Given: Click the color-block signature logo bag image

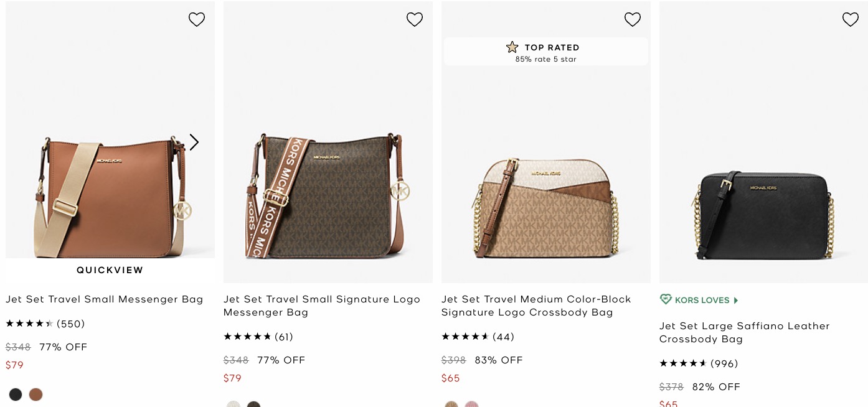Looking at the screenshot, I should click(x=545, y=208).
